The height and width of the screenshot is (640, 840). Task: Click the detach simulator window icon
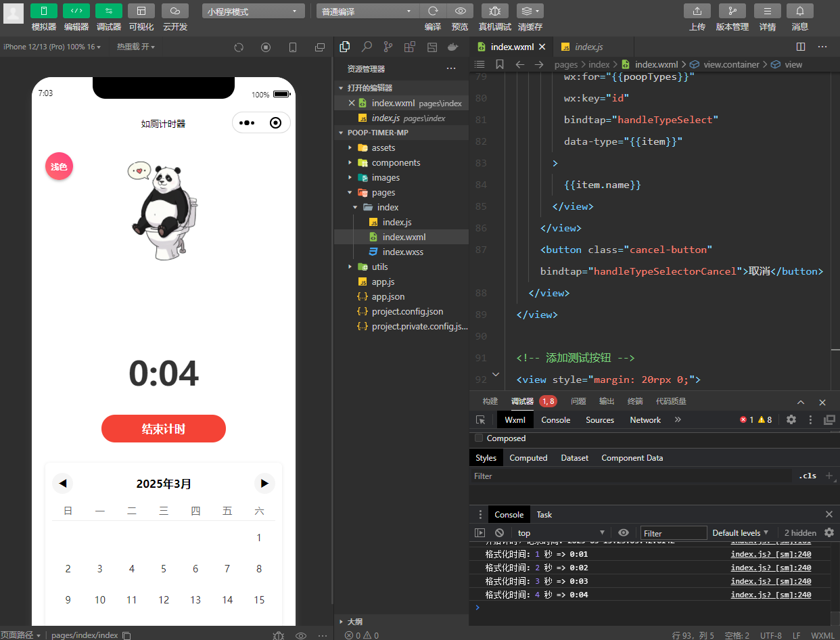click(x=320, y=47)
